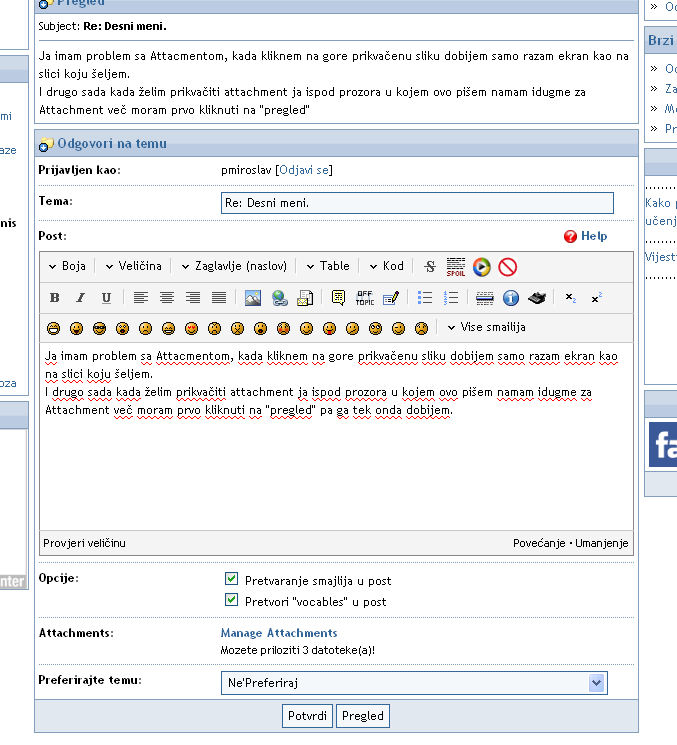Click the subscript icon
Image resolution: width=677 pixels, height=745 pixels.
pyautogui.click(x=570, y=297)
